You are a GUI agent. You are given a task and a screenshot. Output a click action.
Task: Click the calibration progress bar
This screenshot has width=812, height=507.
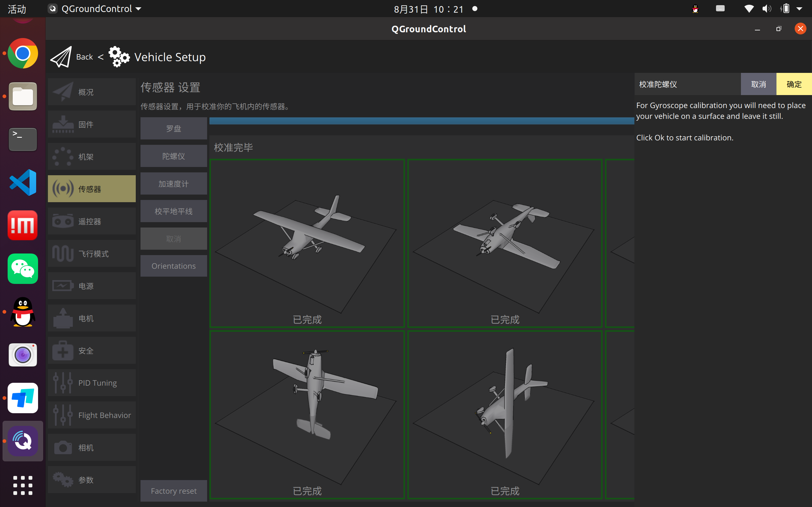[x=422, y=121]
